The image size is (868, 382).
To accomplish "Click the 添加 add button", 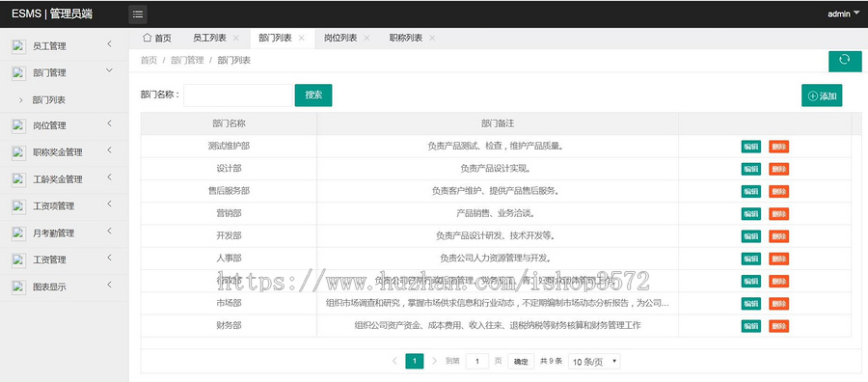I will click(822, 95).
